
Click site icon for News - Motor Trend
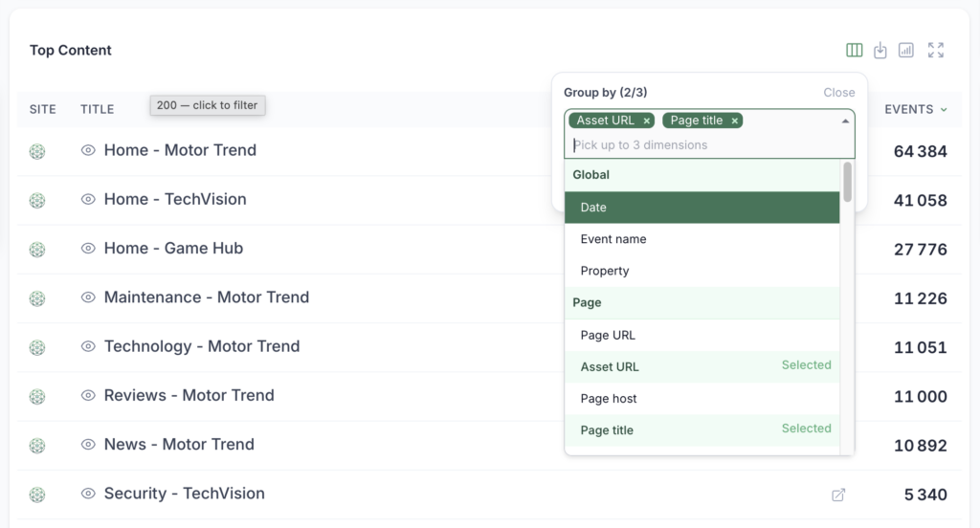37,445
